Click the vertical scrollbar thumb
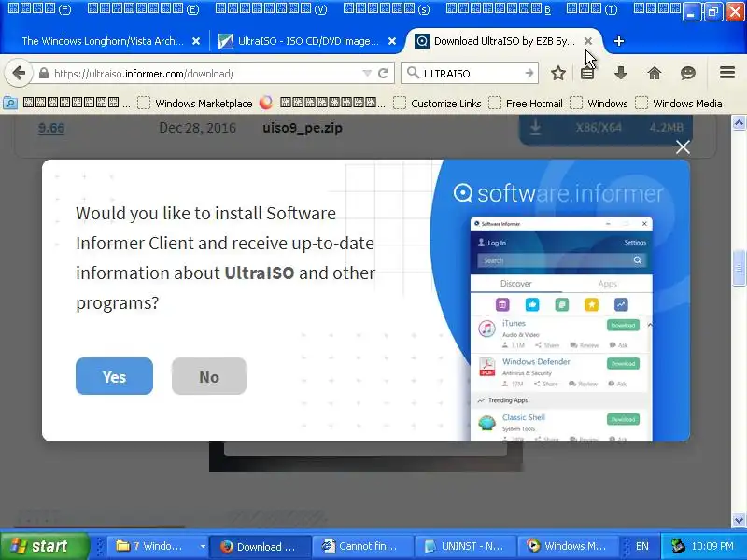Viewport: 747px width, 560px height. 739,268
